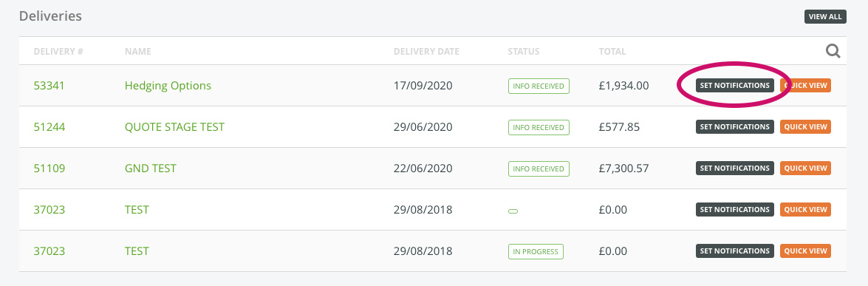Open delivery number 51244 link

tap(49, 127)
